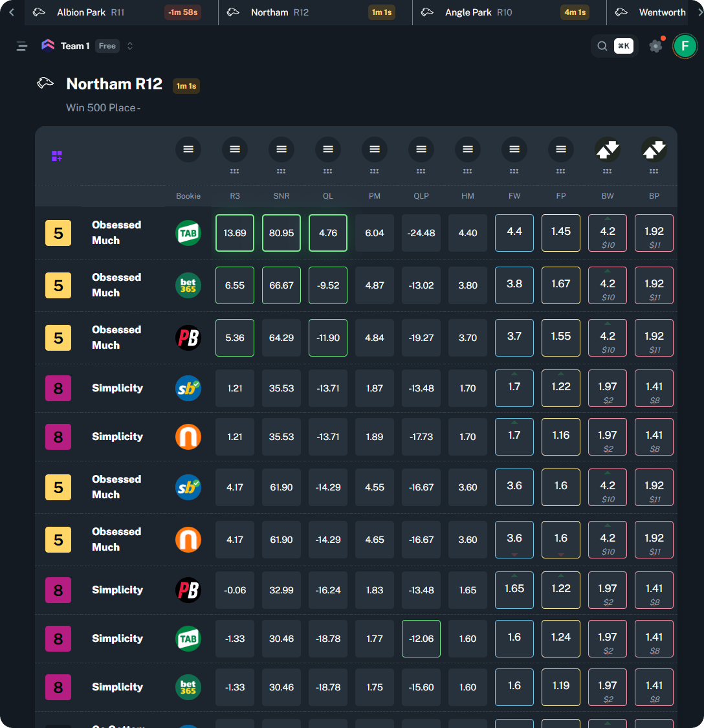
Task: Toggle the HM column header icon
Action: [467, 149]
